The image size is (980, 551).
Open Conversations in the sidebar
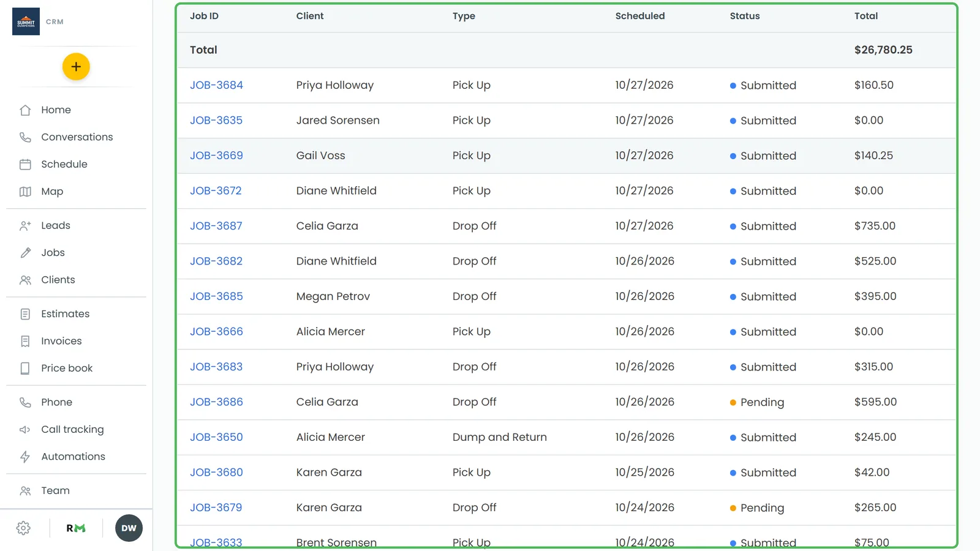coord(77,137)
